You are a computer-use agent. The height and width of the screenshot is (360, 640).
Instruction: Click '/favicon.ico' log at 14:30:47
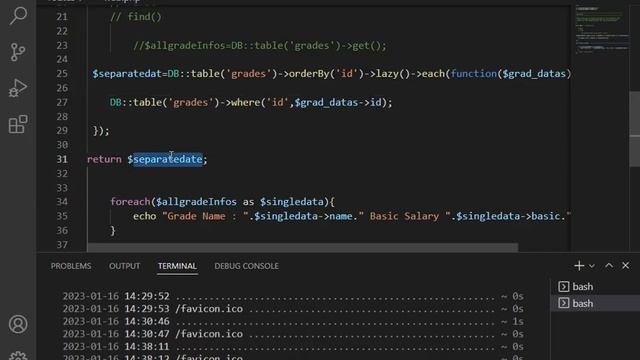tap(209, 334)
